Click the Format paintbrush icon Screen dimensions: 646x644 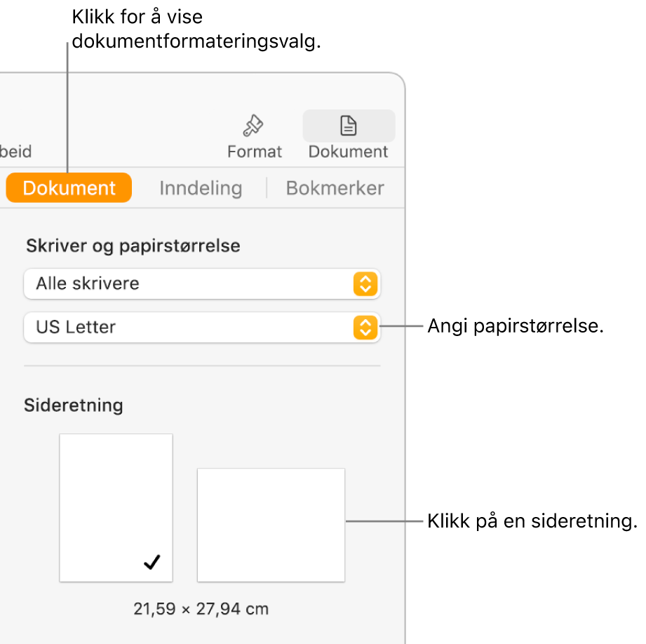pyautogui.click(x=253, y=126)
